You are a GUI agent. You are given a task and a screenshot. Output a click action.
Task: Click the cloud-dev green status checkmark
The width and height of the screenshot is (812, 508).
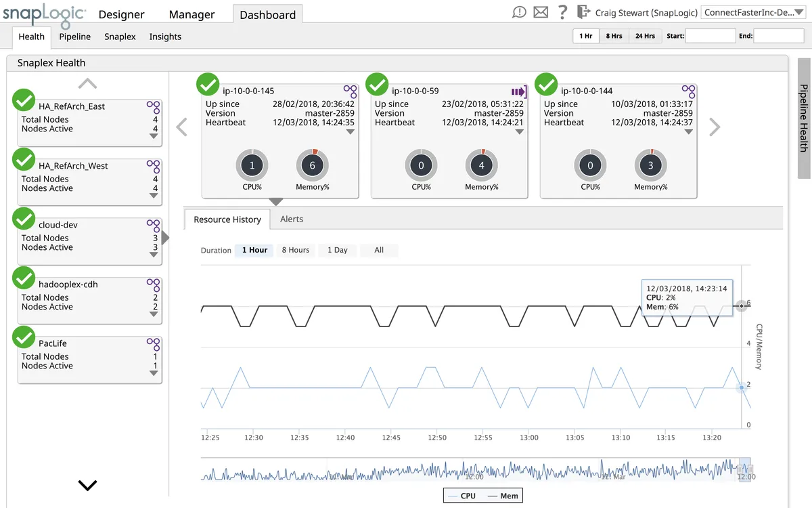point(24,219)
